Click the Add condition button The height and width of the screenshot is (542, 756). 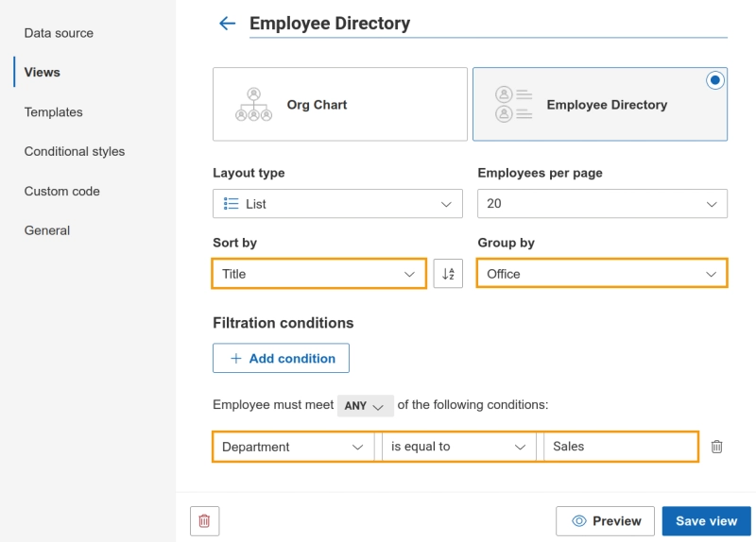click(281, 358)
